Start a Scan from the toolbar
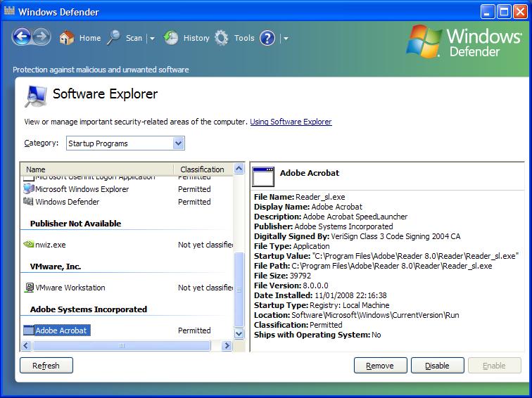The width and height of the screenshot is (532, 398). (x=134, y=38)
